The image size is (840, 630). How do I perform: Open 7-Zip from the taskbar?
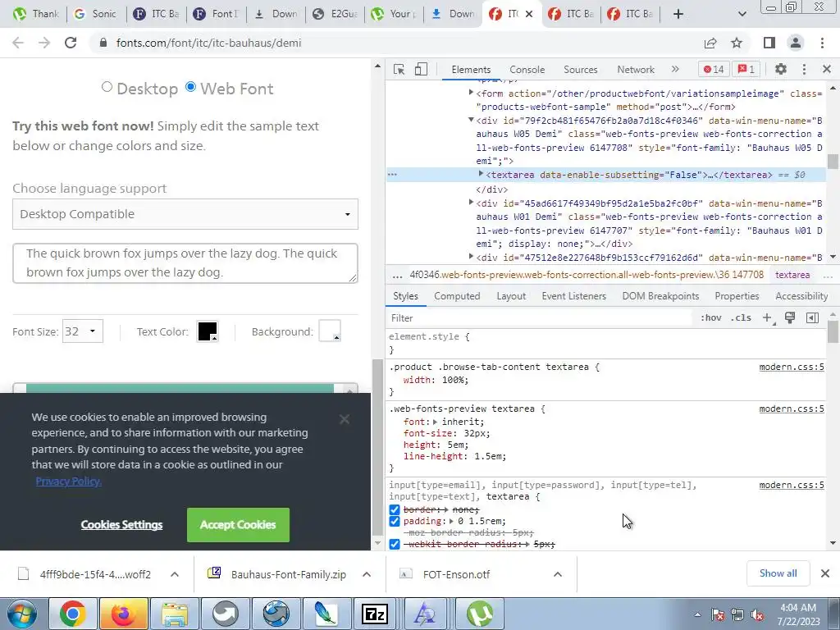pyautogui.click(x=375, y=614)
